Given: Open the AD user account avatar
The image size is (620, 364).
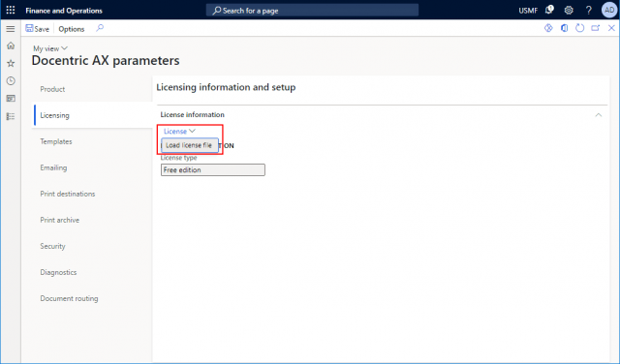Looking at the screenshot, I should tap(609, 10).
